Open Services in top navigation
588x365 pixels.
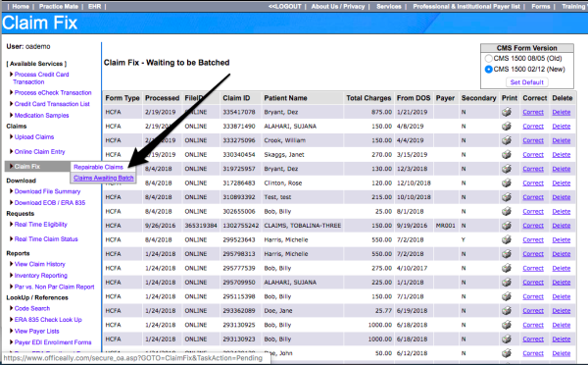tap(389, 7)
